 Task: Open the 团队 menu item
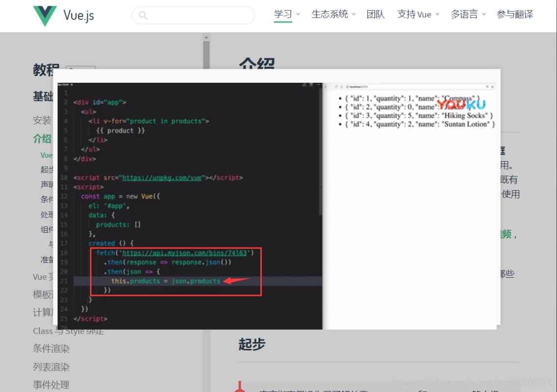[376, 14]
